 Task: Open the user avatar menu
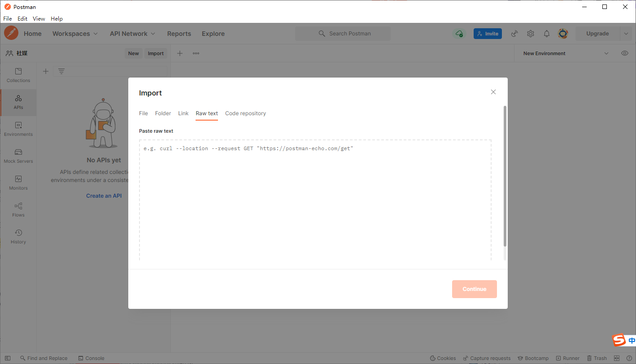563,34
